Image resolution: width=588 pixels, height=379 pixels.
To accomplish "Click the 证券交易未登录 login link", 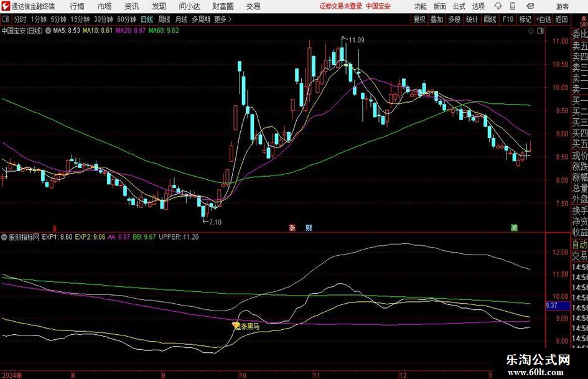I will 341,6.
